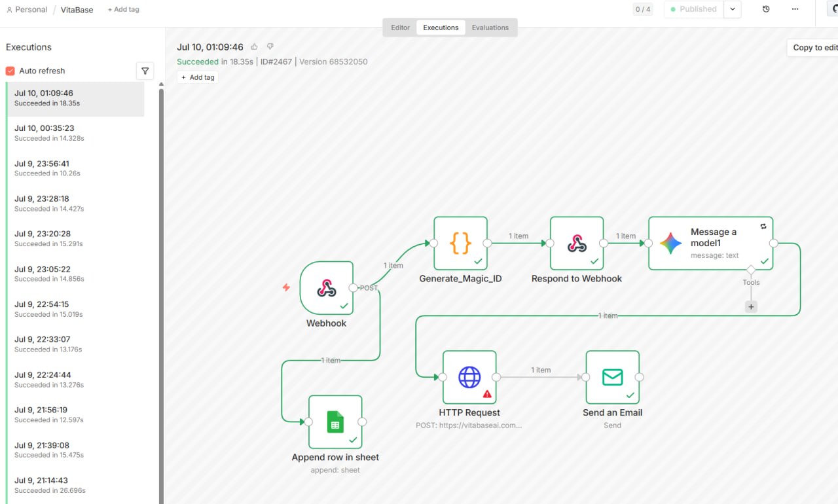Click the executions list scrollbar
Image resolution: width=838 pixels, height=504 pixels.
161,295
